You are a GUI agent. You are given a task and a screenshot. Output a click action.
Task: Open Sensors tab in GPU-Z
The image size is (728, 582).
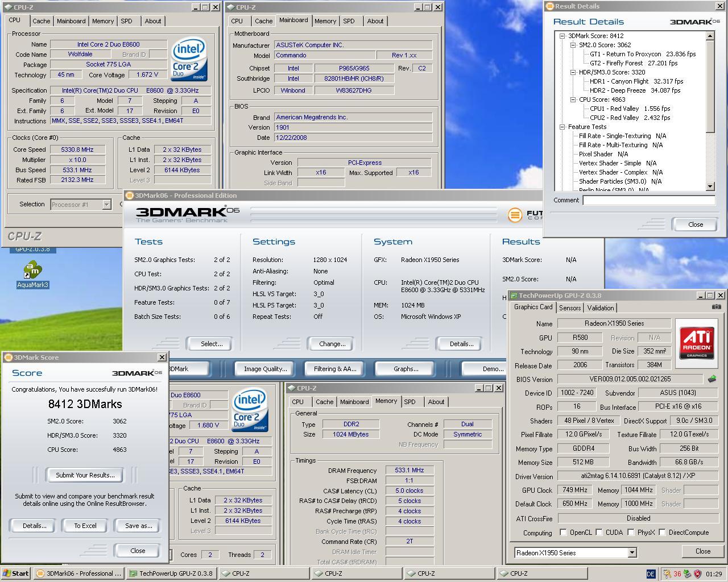point(570,307)
